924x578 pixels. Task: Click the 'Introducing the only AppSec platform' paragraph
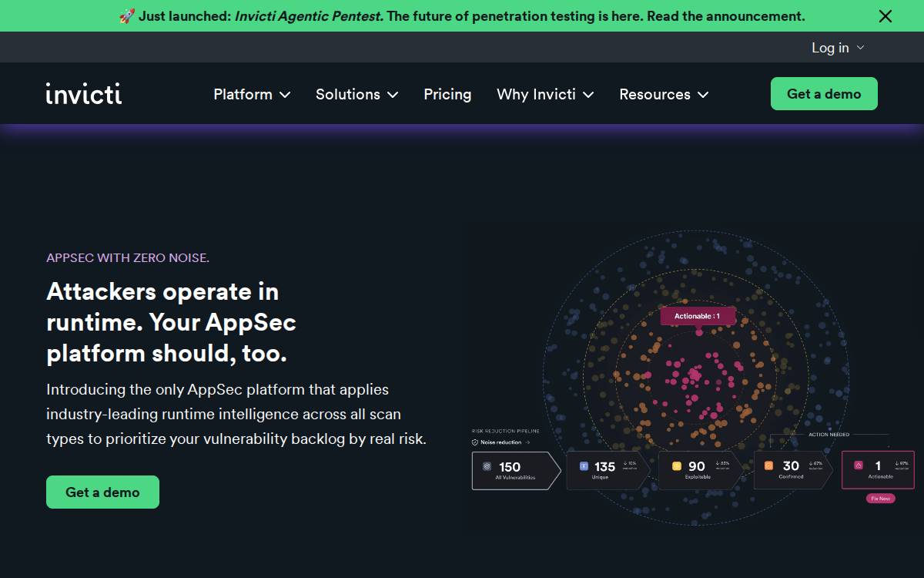[x=236, y=414]
